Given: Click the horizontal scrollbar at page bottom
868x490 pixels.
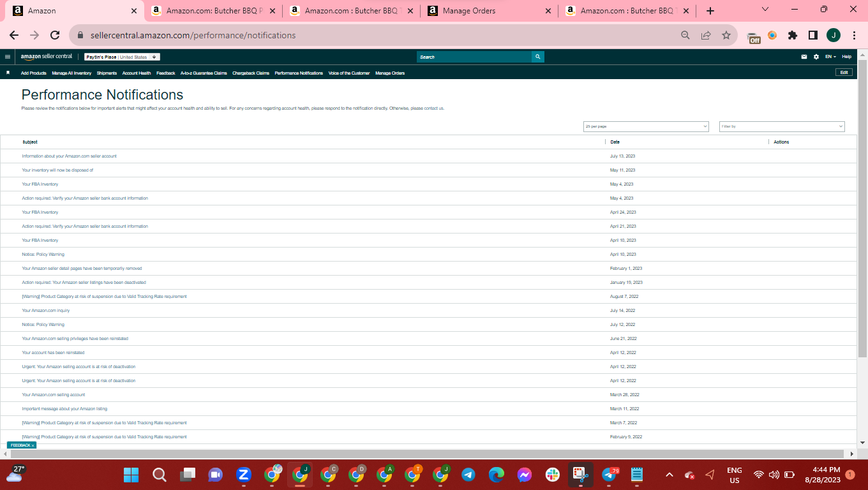Looking at the screenshot, I should click(426, 454).
